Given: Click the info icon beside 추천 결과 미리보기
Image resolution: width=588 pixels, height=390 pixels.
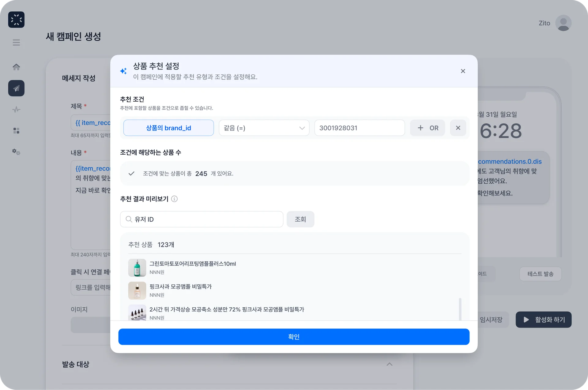Looking at the screenshot, I should point(174,199).
